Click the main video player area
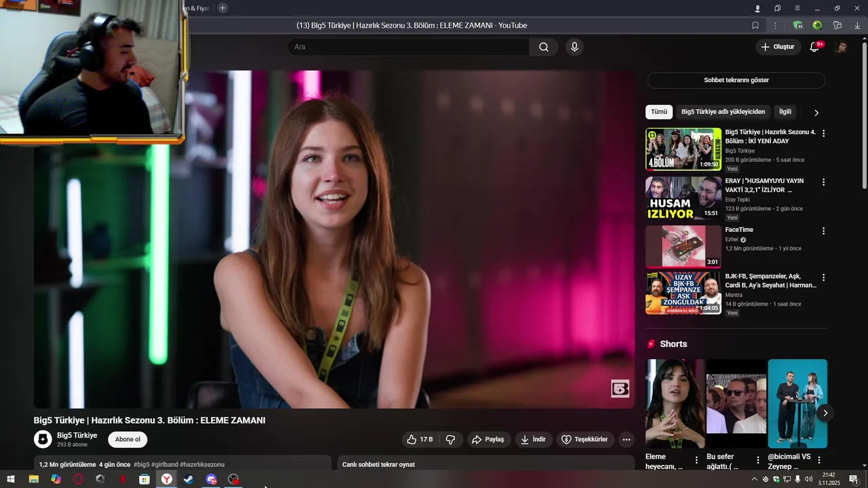The height and width of the screenshot is (488, 868). coord(334,239)
